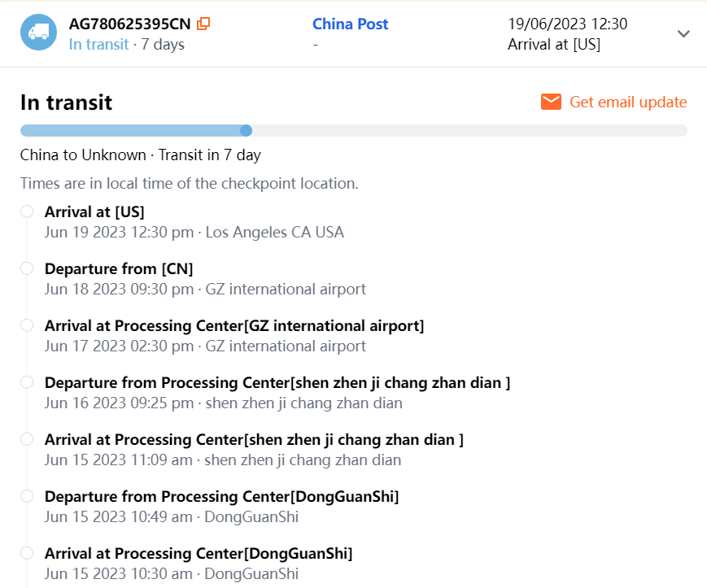This screenshot has width=707, height=588.
Task: Click DongGuanShi arrival checkpoint marker
Action: point(27,553)
